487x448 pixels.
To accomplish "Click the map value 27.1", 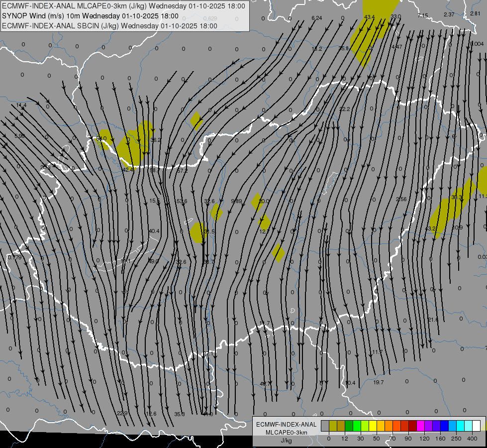I will tap(208, 353).
